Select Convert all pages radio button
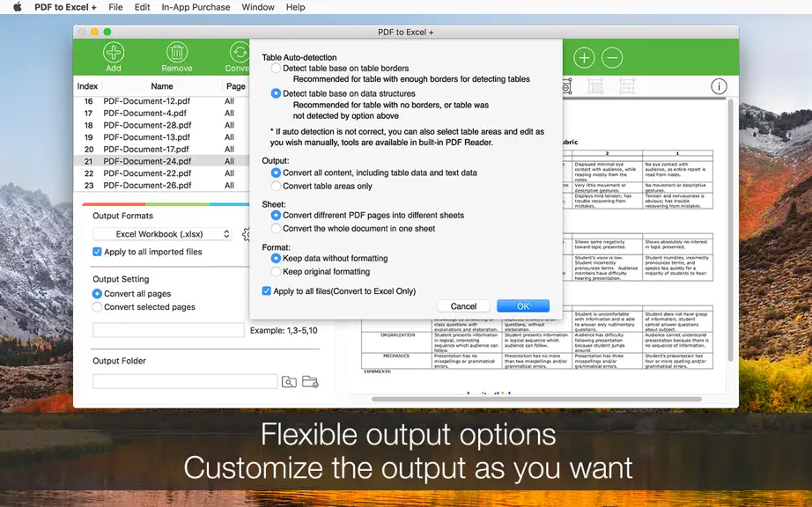This screenshot has width=812, height=507. tap(97, 293)
